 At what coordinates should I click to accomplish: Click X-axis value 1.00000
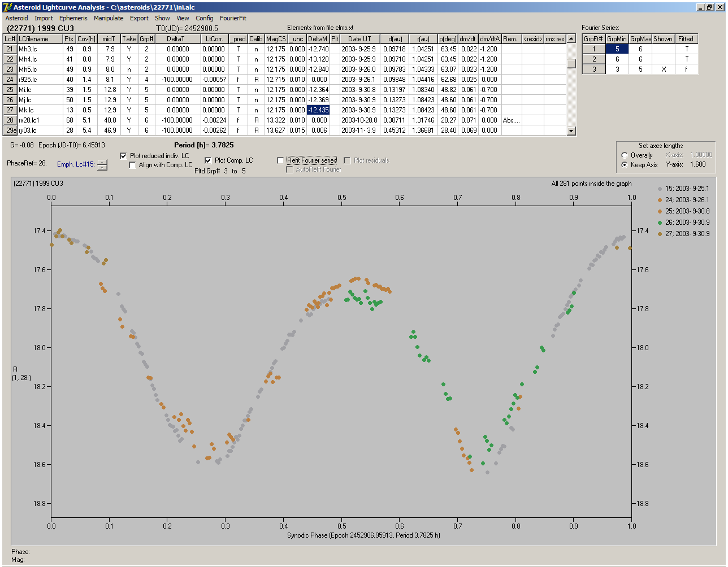coord(701,155)
